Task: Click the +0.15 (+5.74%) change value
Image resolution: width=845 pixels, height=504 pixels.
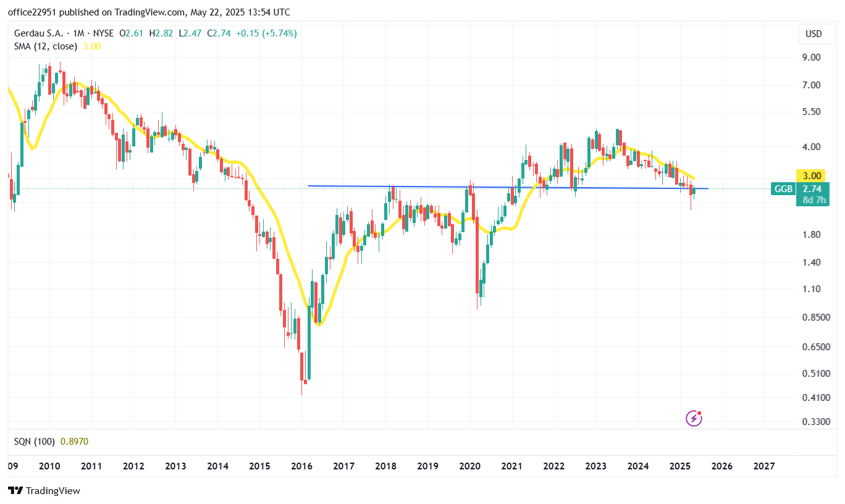Action: (266, 33)
